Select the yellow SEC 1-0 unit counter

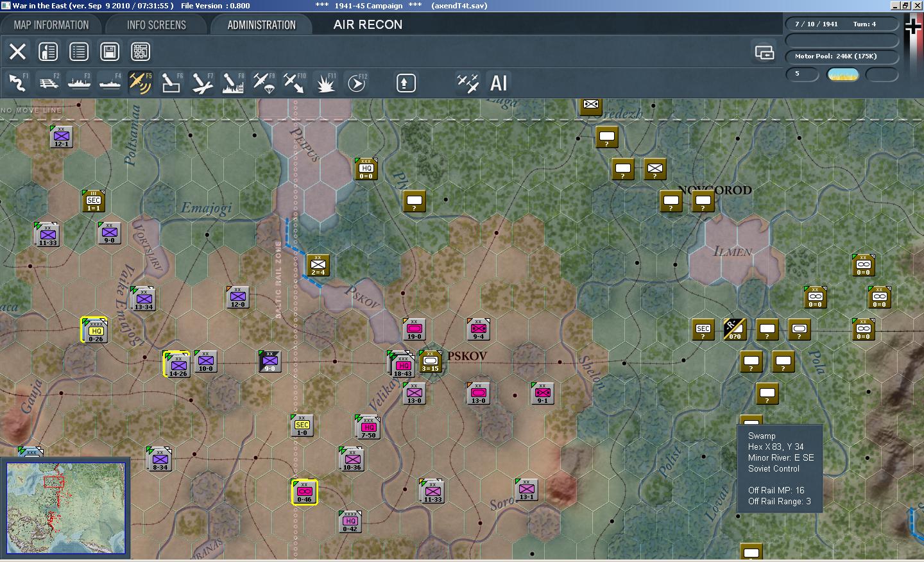(x=302, y=425)
